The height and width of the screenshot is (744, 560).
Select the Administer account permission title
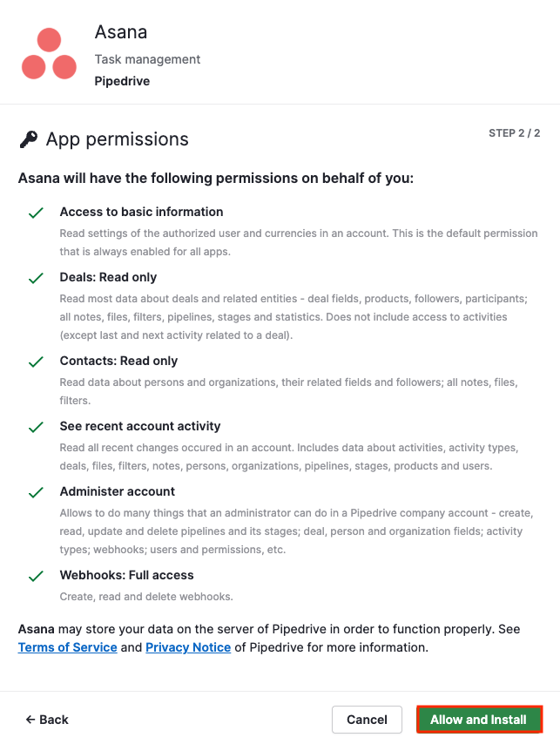click(x=118, y=491)
